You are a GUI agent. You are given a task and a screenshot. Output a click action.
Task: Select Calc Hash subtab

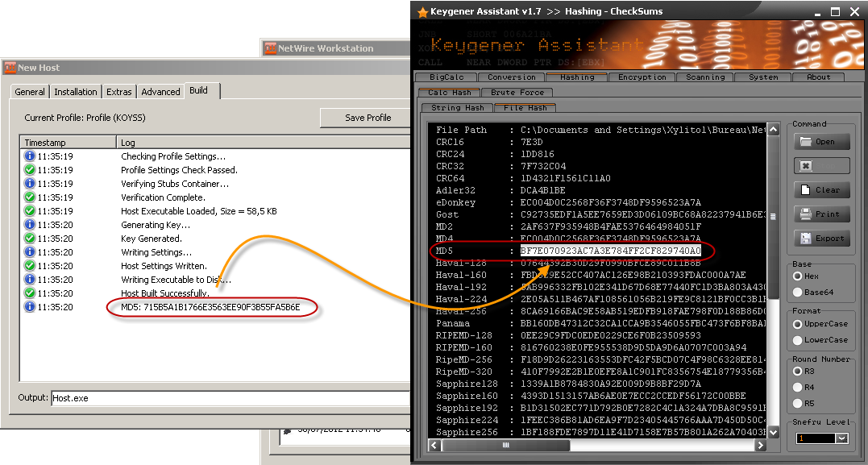coord(450,93)
